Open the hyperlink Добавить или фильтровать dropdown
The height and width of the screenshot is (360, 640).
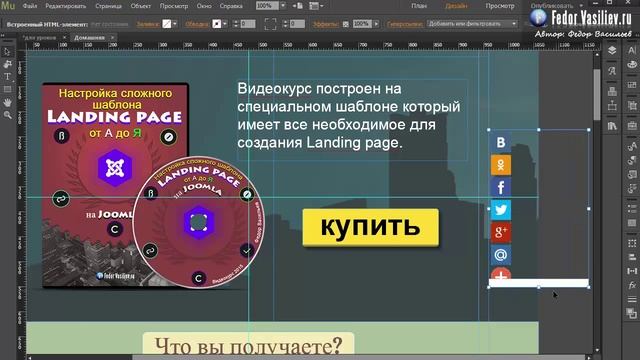click(472, 24)
